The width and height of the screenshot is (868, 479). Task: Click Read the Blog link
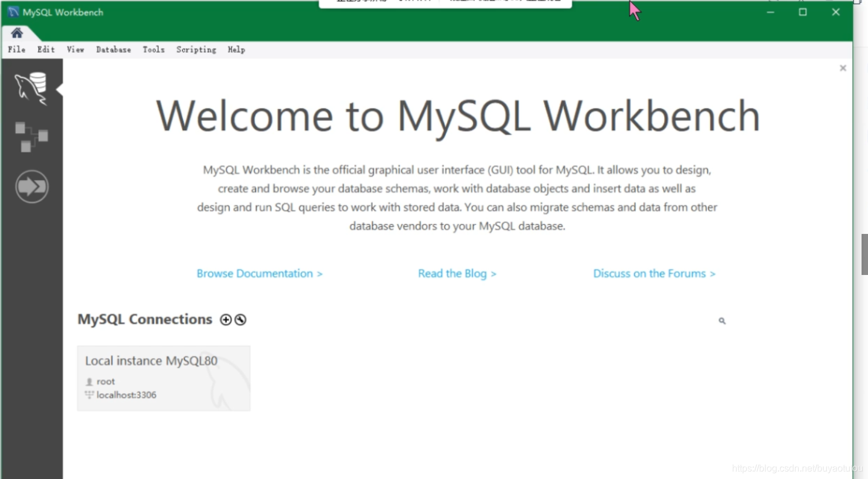coord(457,274)
